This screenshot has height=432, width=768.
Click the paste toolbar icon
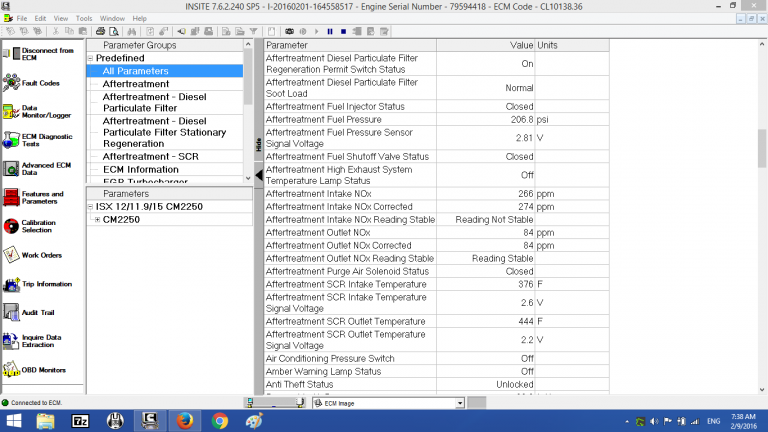(83, 31)
